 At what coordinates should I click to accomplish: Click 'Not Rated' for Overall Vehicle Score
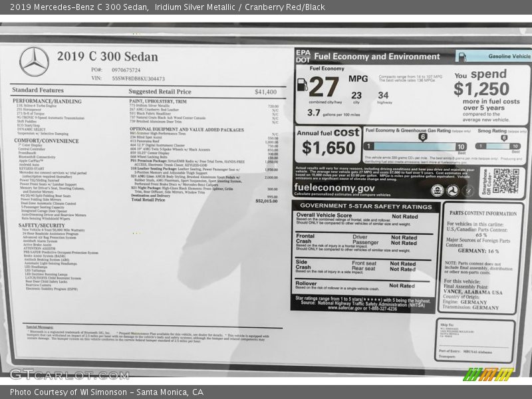405,217
